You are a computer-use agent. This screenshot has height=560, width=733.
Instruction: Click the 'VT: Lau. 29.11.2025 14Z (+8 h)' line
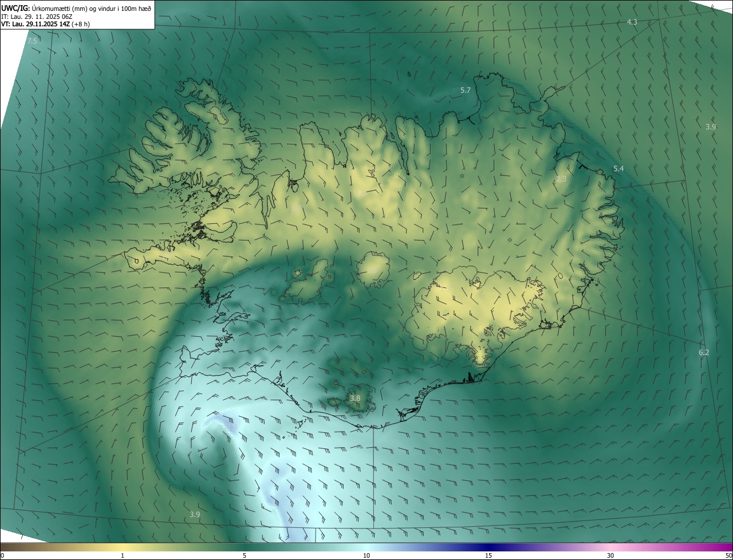point(46,23)
